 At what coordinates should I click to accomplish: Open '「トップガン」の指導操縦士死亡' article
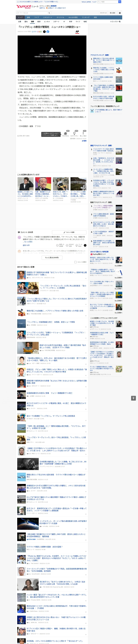click(51, 322)
